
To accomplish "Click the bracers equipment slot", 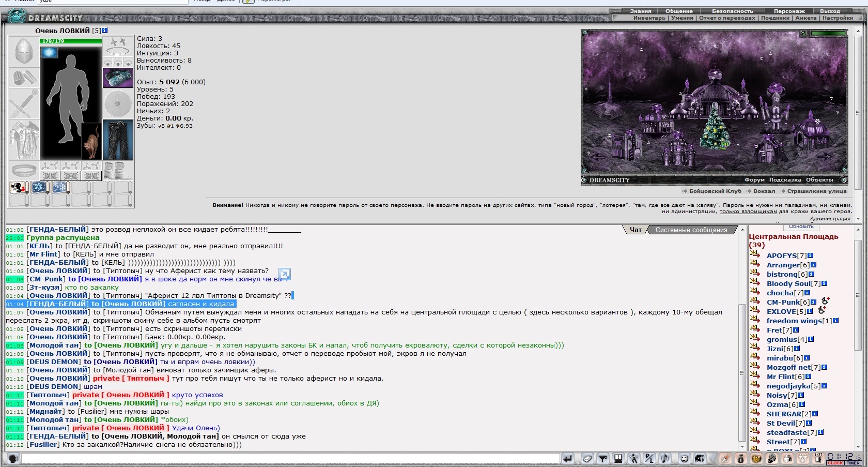I will coord(24,78).
